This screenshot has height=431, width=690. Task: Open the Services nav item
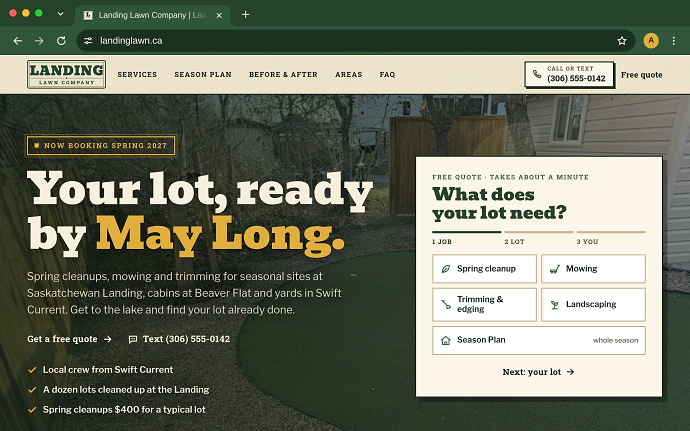click(x=137, y=75)
